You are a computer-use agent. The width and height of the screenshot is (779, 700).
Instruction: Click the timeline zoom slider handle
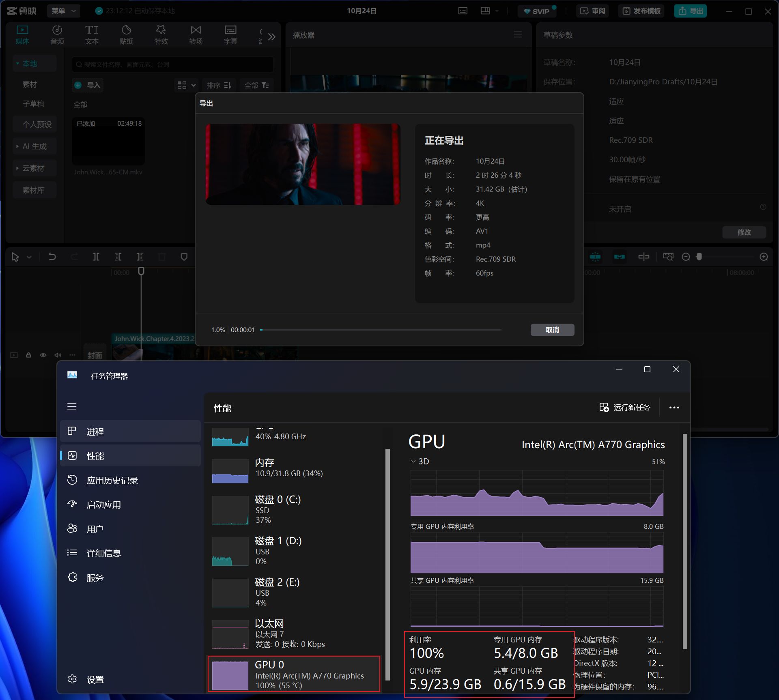[x=699, y=257]
